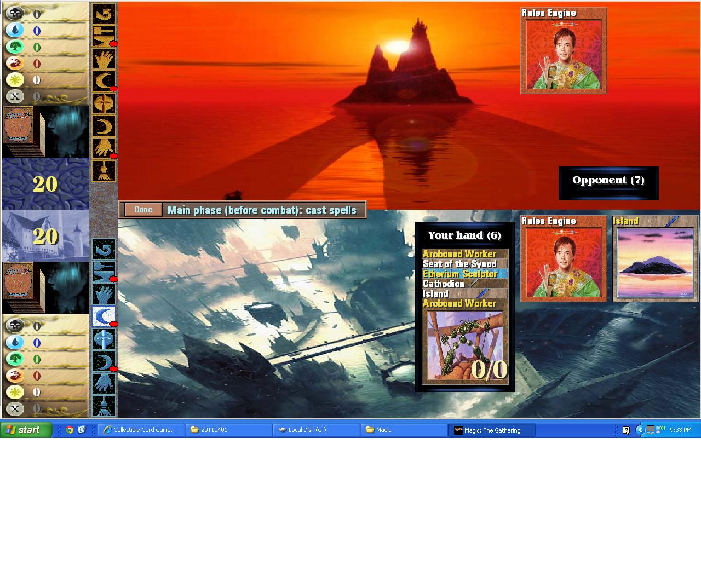Click your red fire mana icon
Screen dimensions: 701x588
pyautogui.click(x=15, y=375)
